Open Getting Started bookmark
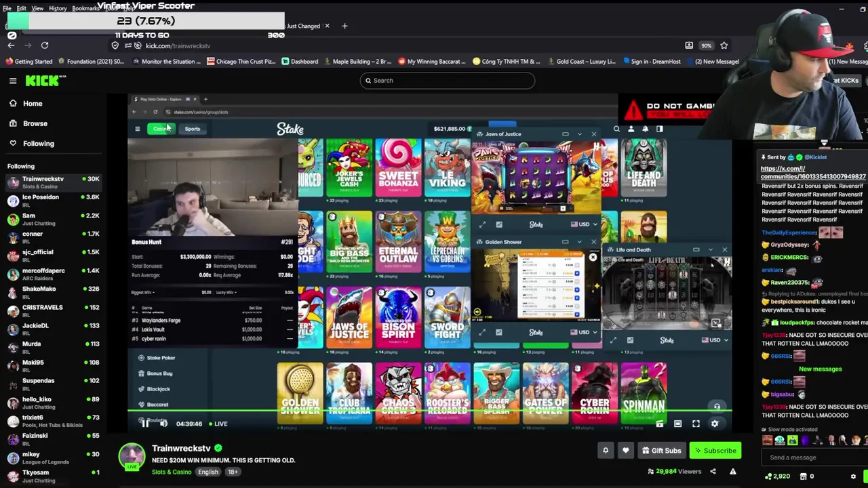Screen dimensions: 868x488 (28, 62)
